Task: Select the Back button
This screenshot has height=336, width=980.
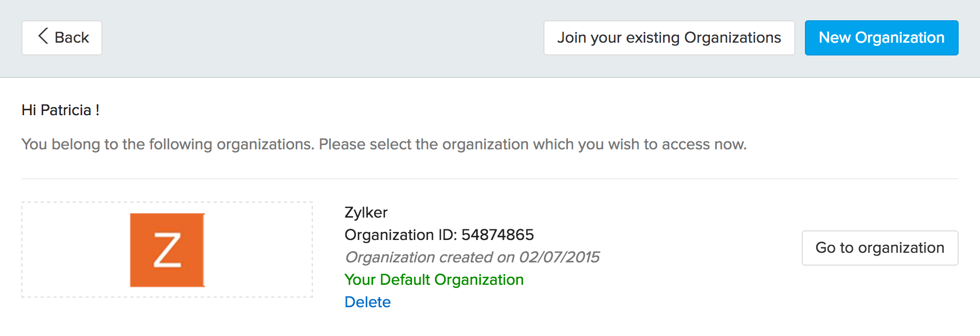Action: tap(61, 37)
